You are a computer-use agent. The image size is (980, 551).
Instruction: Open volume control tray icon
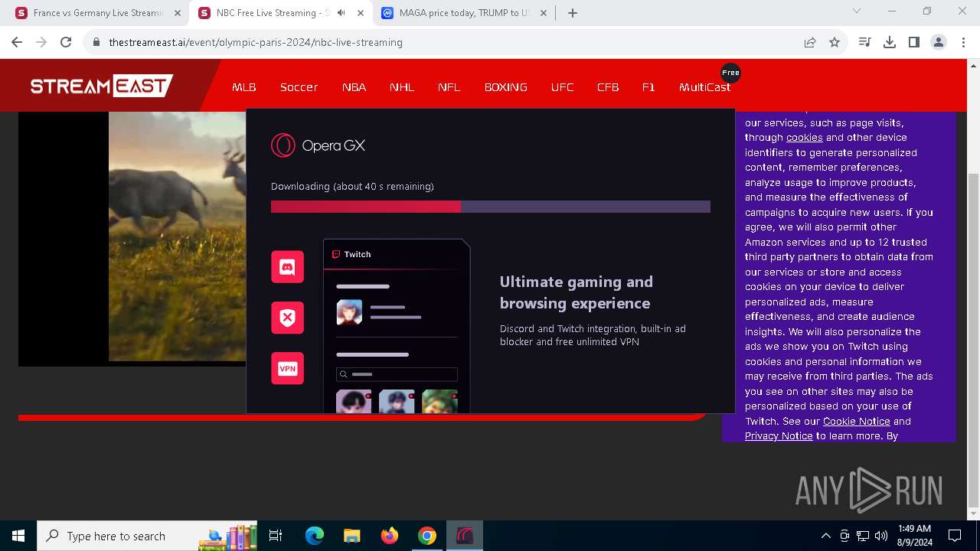(881, 536)
